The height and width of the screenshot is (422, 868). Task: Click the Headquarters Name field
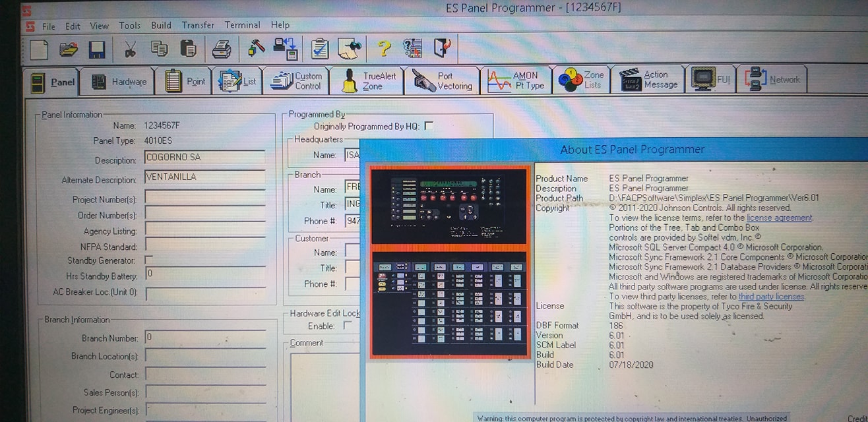[x=352, y=155]
